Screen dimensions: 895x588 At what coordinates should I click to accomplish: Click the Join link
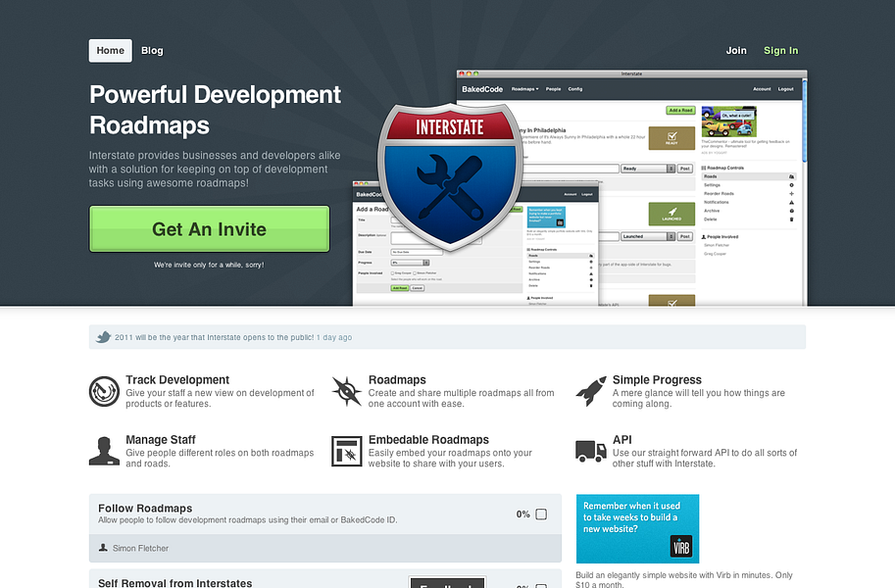click(x=736, y=51)
